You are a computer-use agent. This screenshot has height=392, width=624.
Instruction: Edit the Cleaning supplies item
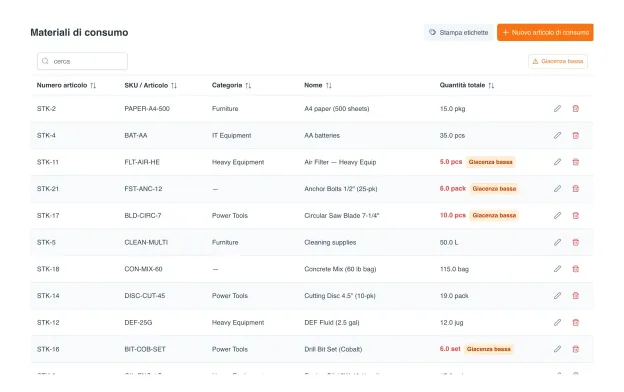[557, 242]
